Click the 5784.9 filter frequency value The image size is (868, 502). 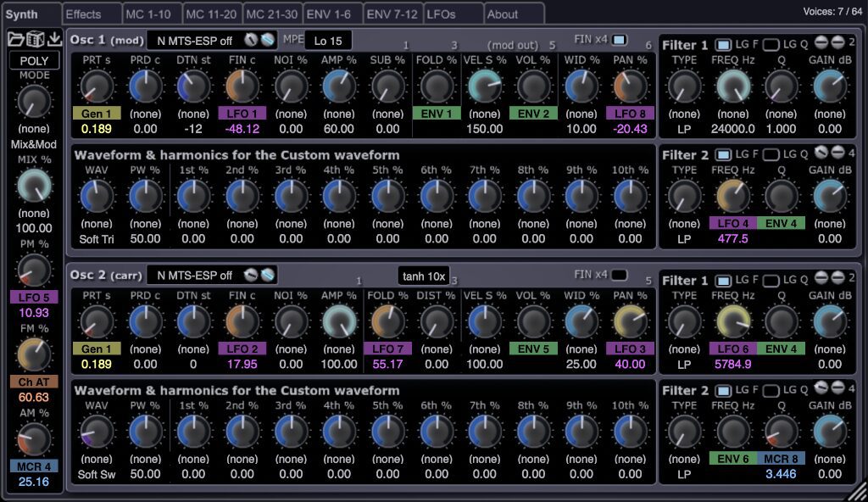coord(733,365)
